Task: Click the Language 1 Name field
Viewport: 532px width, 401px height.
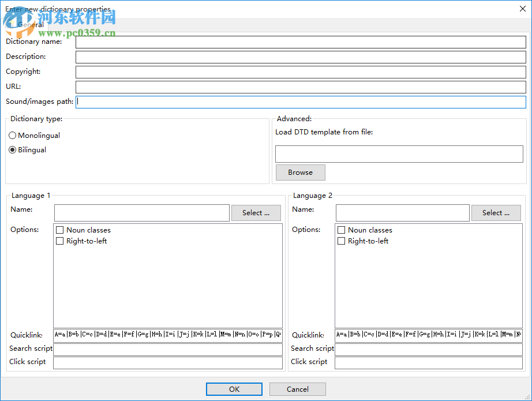Action: tap(142, 213)
